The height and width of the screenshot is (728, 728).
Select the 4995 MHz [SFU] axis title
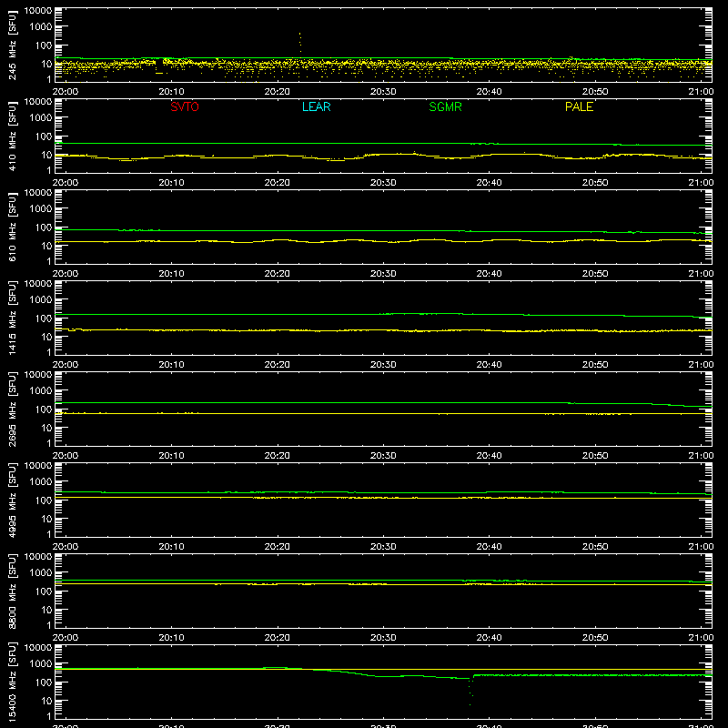point(13,500)
